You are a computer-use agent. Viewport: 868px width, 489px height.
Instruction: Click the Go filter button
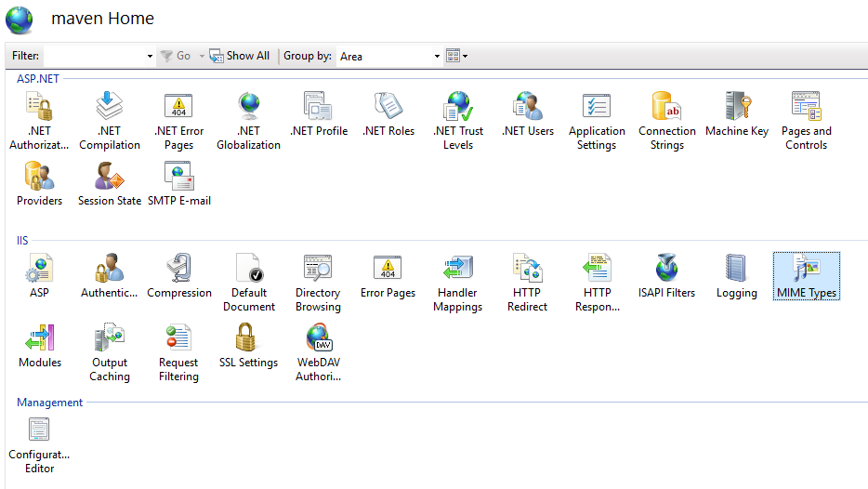coord(176,56)
